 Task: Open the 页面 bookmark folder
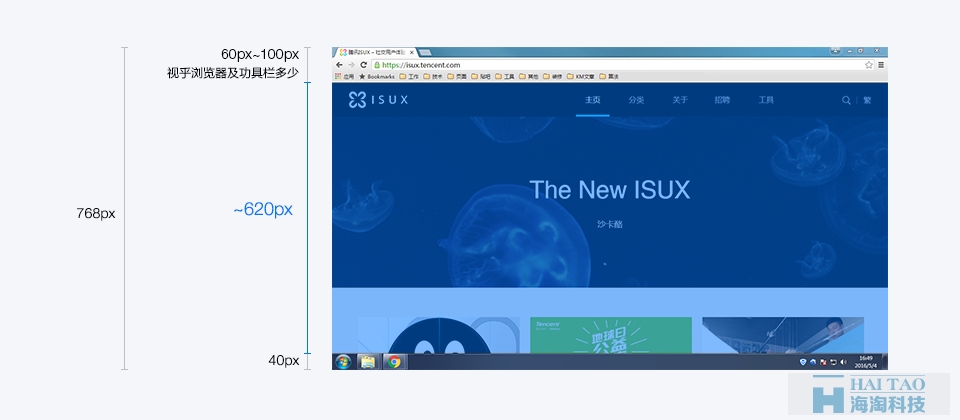click(x=457, y=77)
